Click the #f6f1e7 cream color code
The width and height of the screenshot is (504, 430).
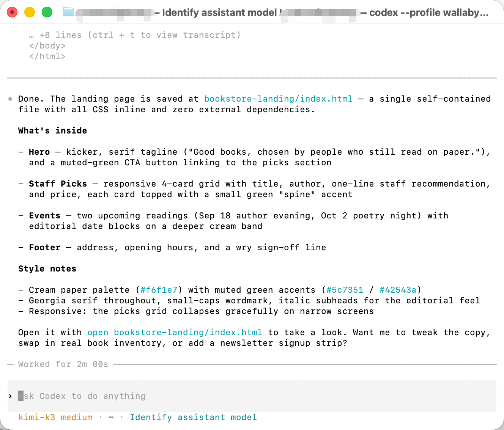click(159, 290)
